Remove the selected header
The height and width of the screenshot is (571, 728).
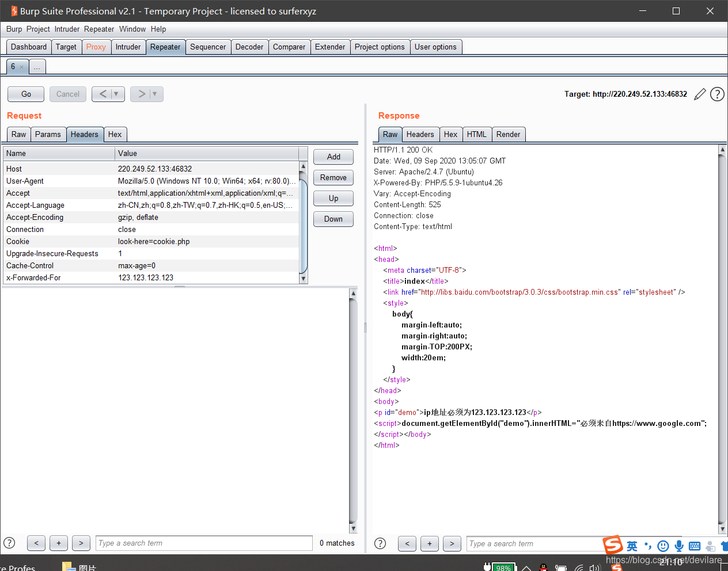[x=333, y=177]
